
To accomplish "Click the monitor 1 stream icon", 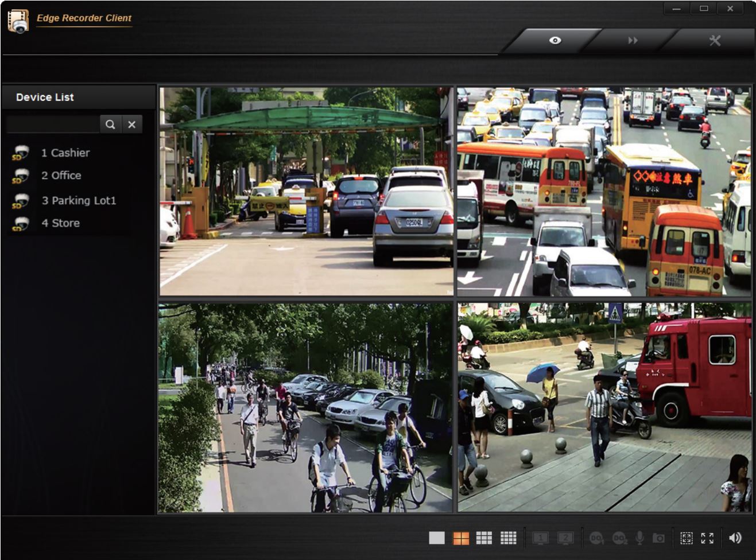I will (x=540, y=538).
